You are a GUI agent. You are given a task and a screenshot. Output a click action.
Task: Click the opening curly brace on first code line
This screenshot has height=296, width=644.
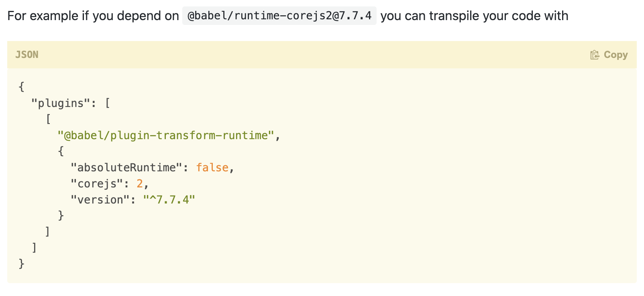(22, 87)
